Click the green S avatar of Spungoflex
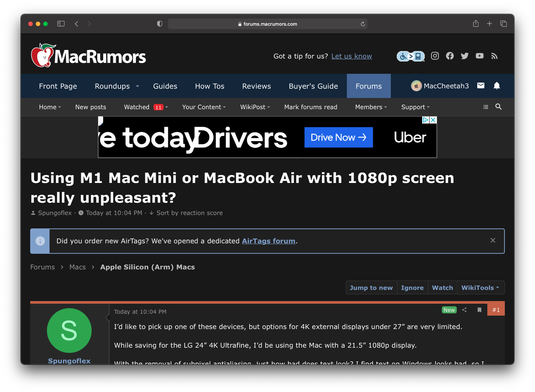Image resolution: width=535 pixels, height=392 pixels. [x=69, y=331]
